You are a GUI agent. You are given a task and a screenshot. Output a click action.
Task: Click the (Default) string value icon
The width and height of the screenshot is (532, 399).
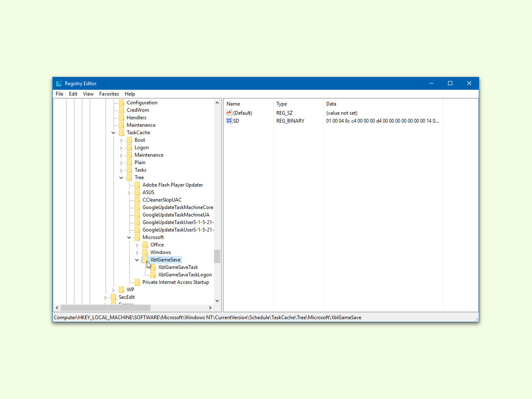[x=229, y=113]
